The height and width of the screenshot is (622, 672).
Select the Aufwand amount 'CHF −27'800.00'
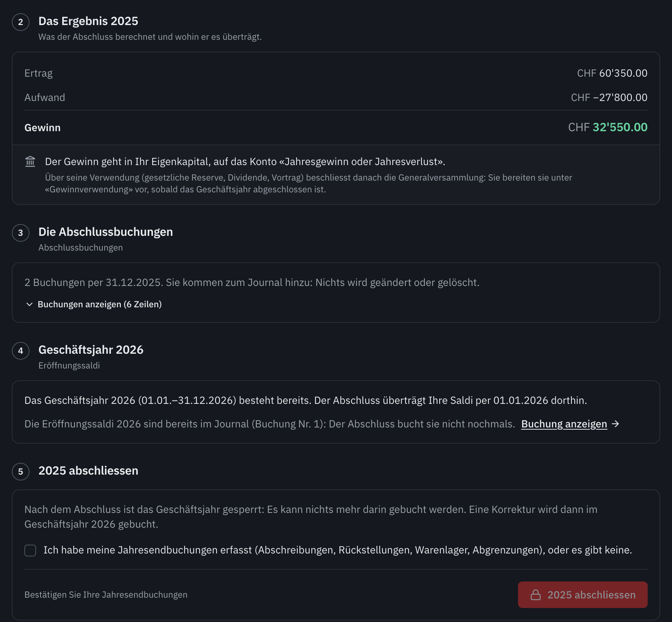[x=609, y=97]
